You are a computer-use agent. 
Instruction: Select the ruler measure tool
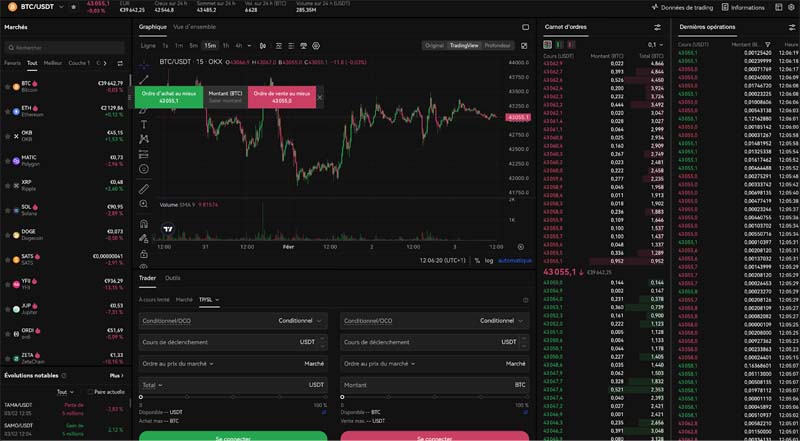144,189
